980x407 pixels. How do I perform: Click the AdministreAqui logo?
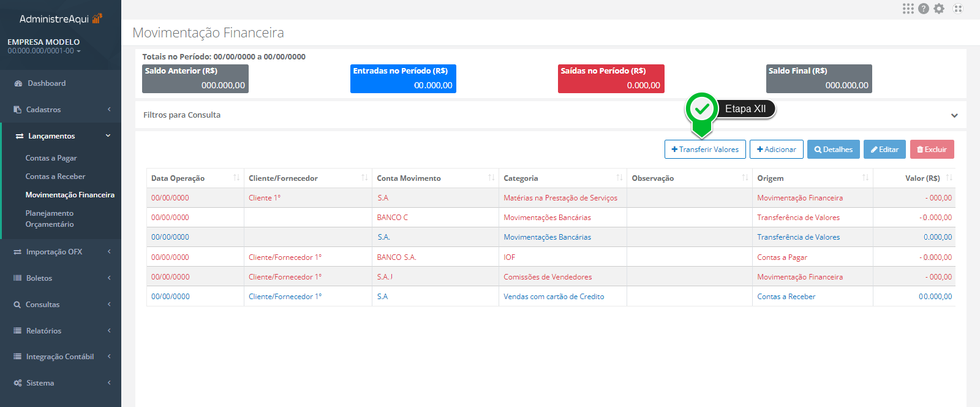click(60, 19)
